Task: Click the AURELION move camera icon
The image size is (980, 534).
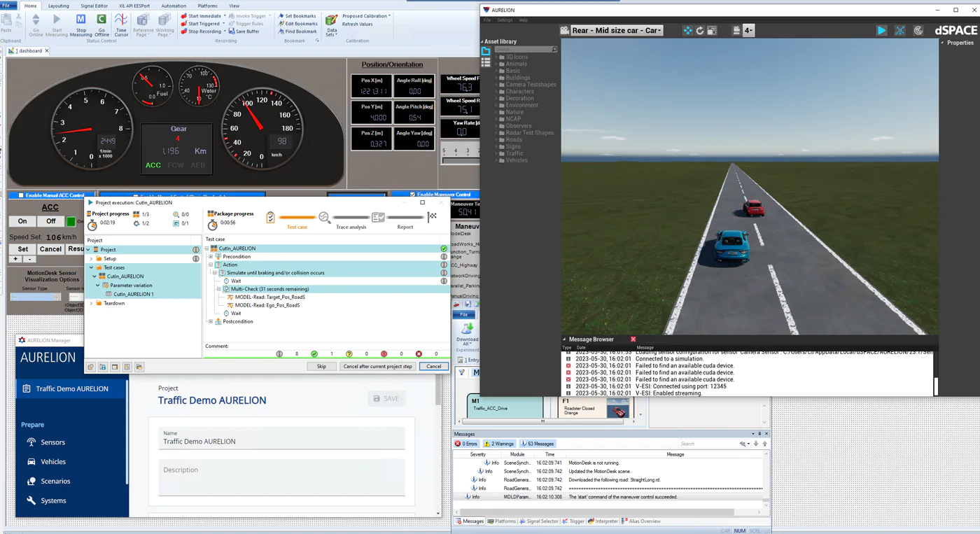Action: pos(687,31)
